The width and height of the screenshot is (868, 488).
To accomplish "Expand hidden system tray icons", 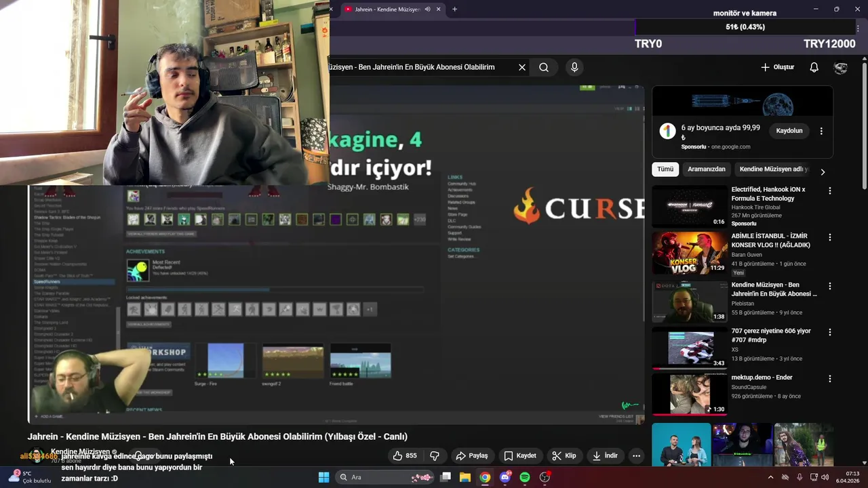I will 770,477.
